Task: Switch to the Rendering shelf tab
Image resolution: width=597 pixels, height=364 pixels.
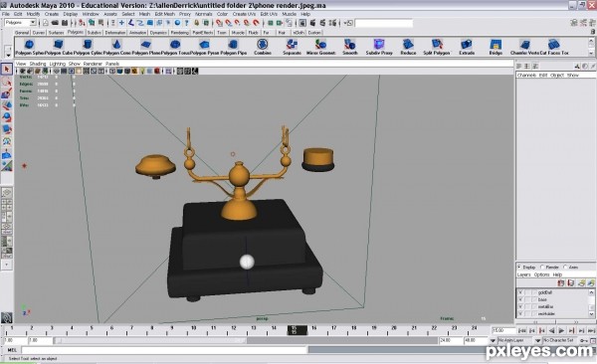Action: [x=179, y=33]
